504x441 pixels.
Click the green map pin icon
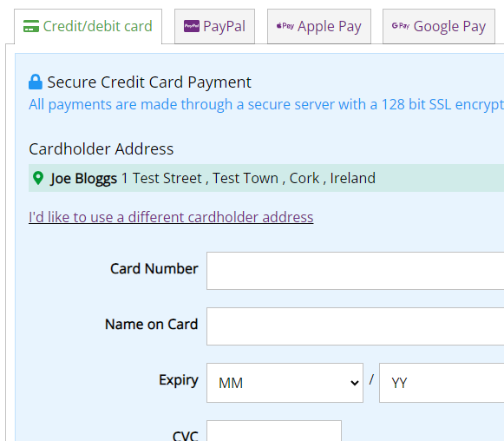tap(38, 178)
